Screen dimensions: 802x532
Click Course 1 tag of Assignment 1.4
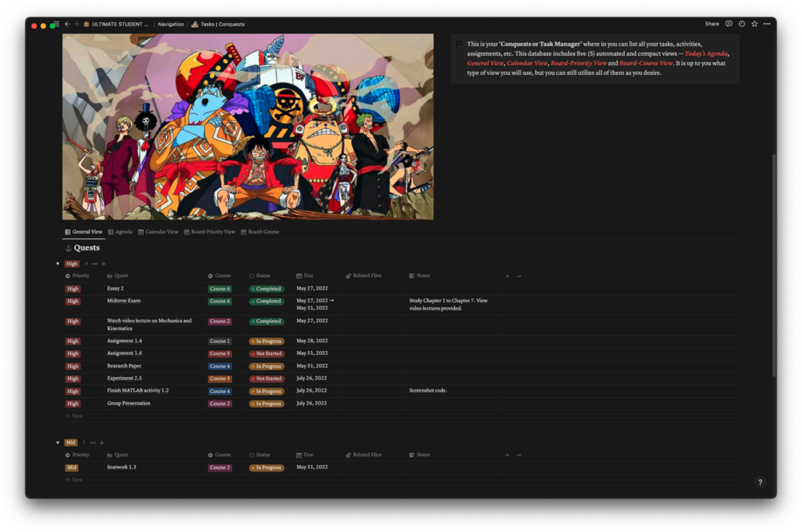[x=219, y=341]
